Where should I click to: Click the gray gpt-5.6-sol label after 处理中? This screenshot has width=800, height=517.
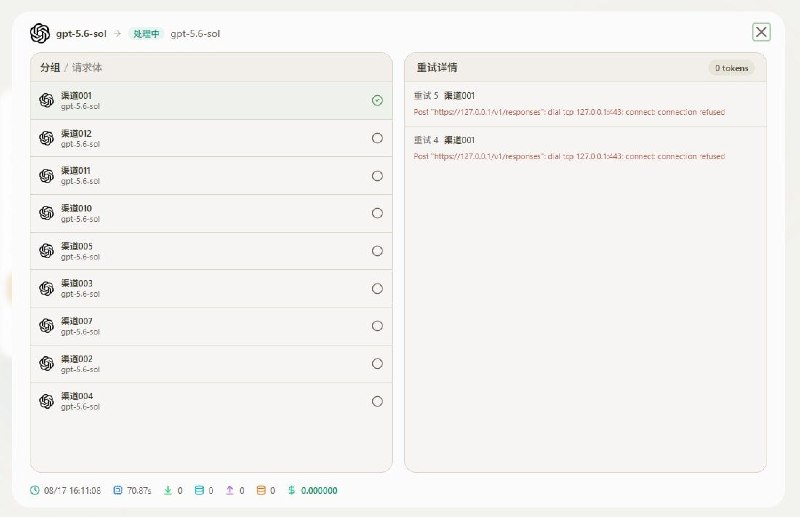coord(195,34)
